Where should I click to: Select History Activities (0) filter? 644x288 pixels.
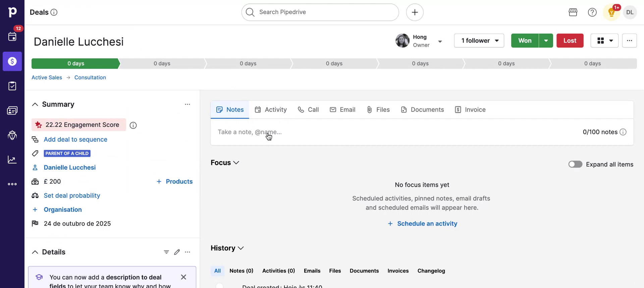click(278, 271)
